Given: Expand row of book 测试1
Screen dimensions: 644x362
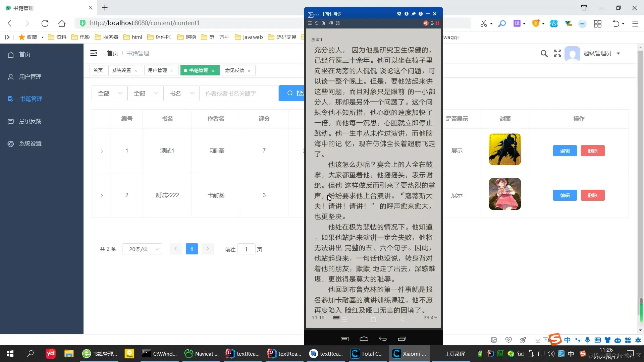Looking at the screenshot, I should coord(102,151).
